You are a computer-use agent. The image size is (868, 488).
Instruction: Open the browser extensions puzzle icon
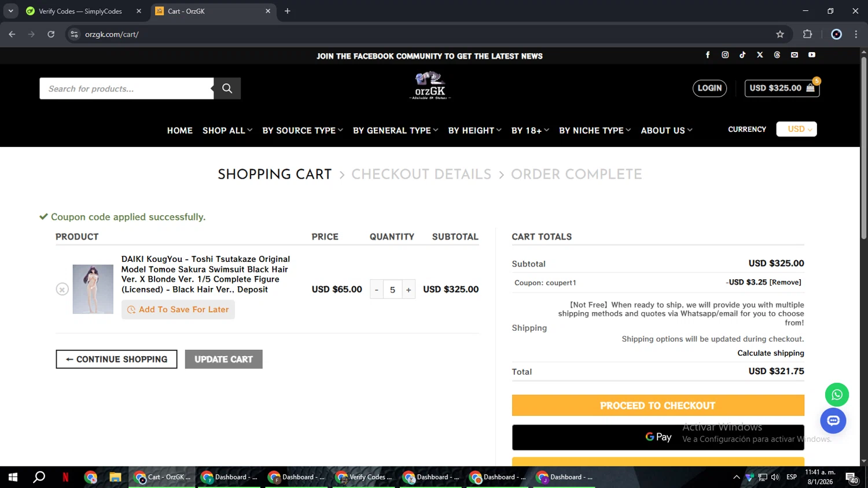pos(808,34)
